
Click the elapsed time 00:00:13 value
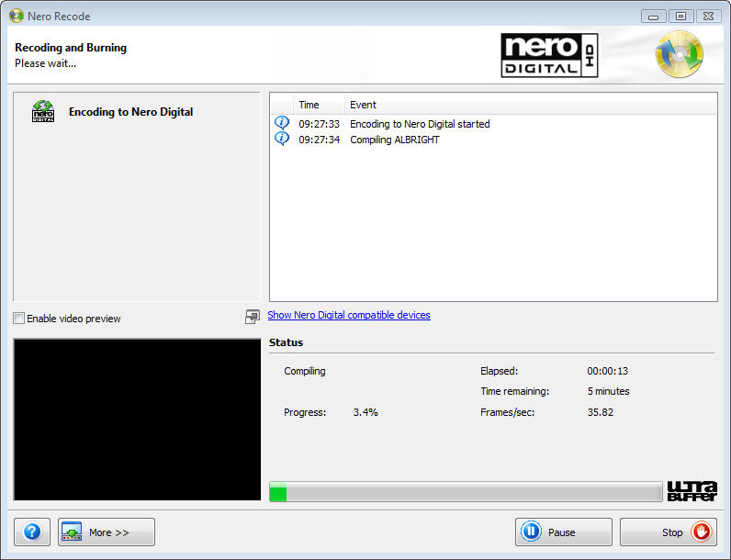point(607,371)
